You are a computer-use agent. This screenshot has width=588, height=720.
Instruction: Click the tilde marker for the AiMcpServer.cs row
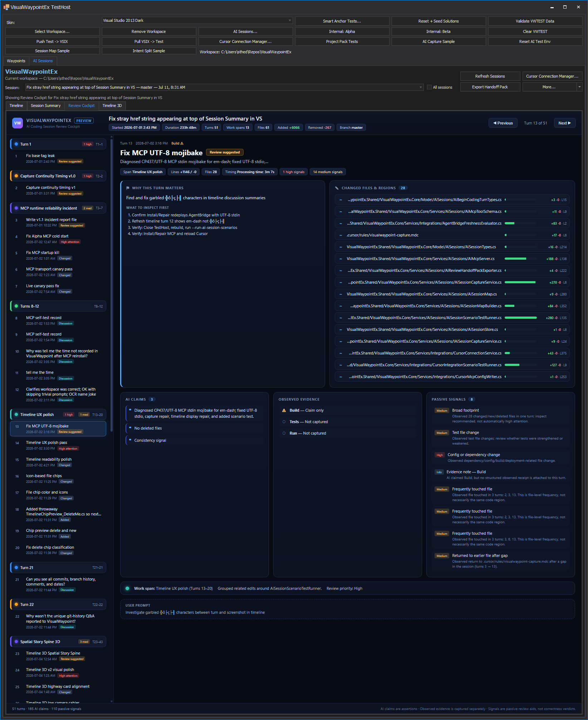pyautogui.click(x=340, y=259)
